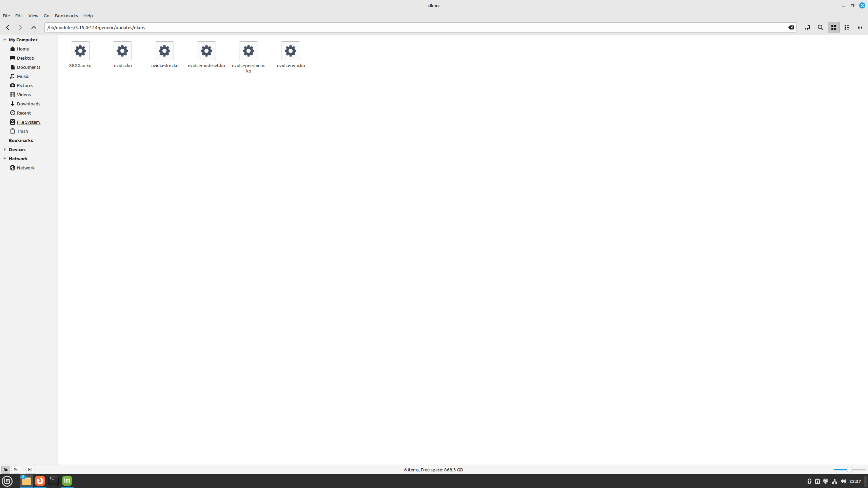Open the file search tool
Screen dimensions: 868x488
tap(820, 27)
